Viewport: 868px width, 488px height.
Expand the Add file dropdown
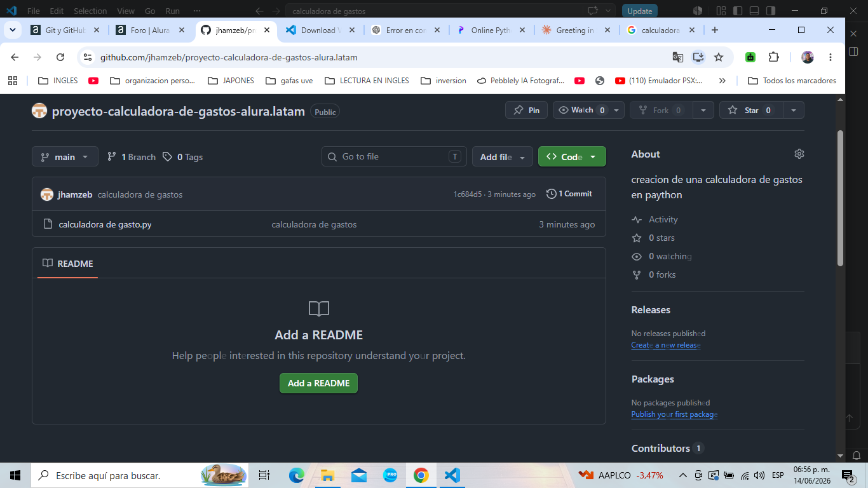502,156
